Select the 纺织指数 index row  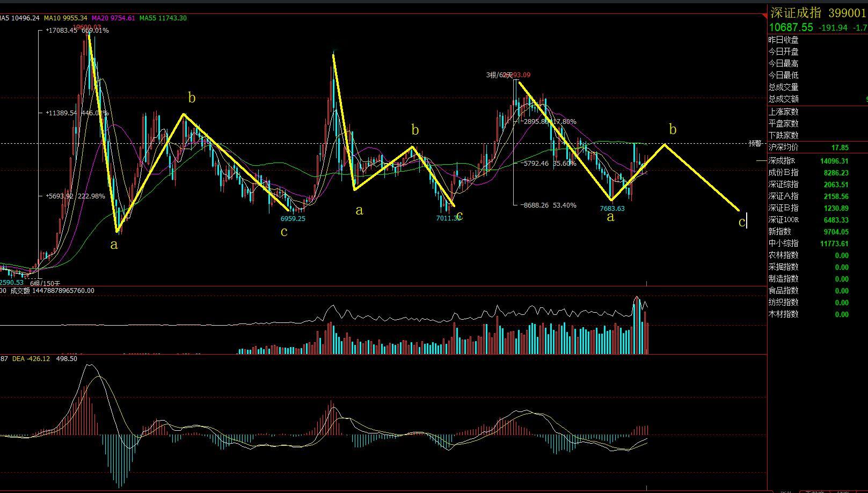[818, 303]
